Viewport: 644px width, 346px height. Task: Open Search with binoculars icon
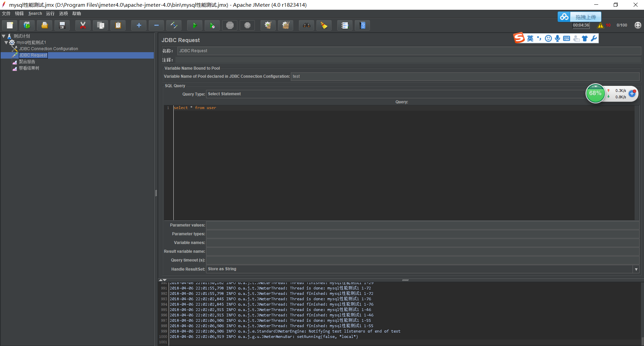[306, 25]
